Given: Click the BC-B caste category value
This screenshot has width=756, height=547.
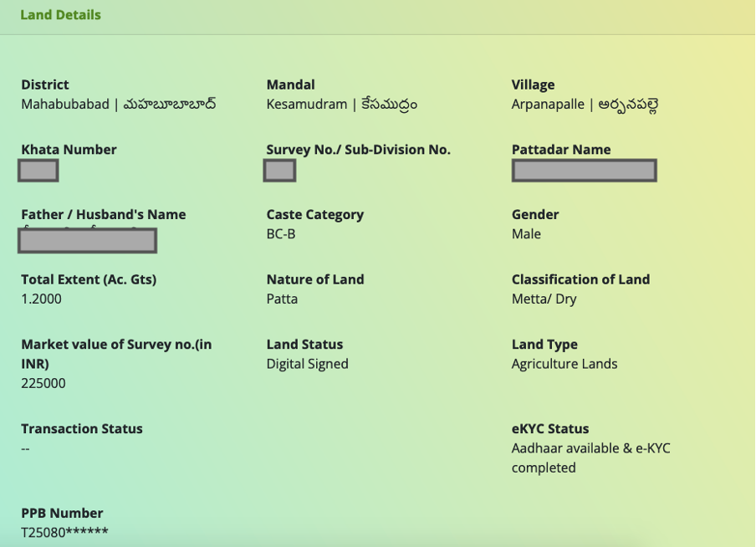Looking at the screenshot, I should point(281,234).
